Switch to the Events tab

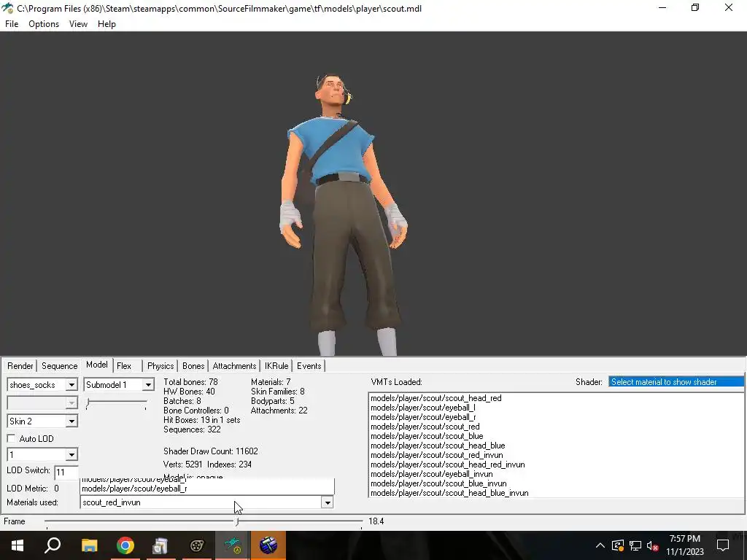pos(309,366)
